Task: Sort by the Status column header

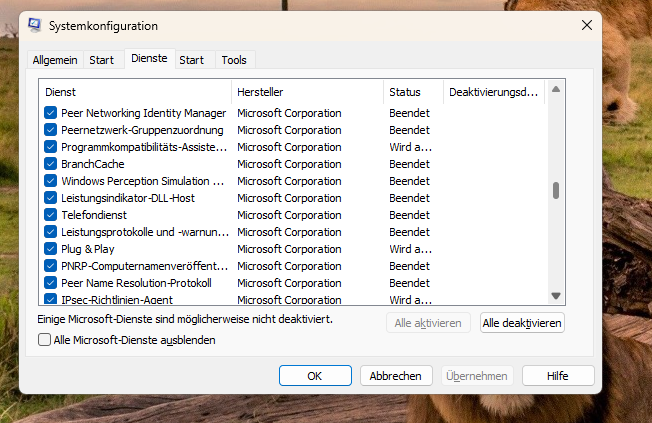Action: coord(414,92)
